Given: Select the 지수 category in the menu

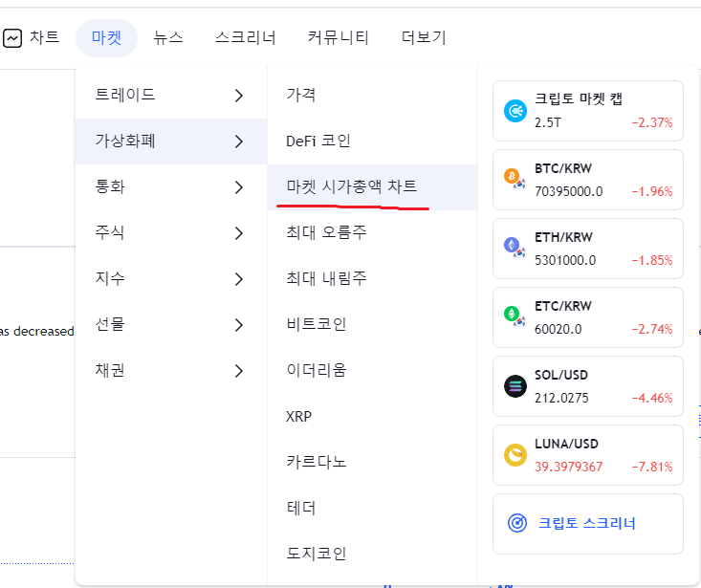Looking at the screenshot, I should 171,278.
